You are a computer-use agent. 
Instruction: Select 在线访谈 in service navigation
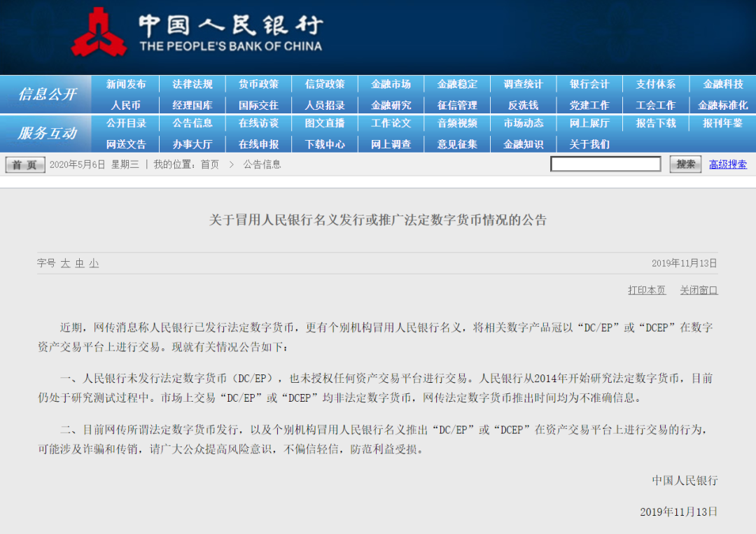[x=258, y=123]
